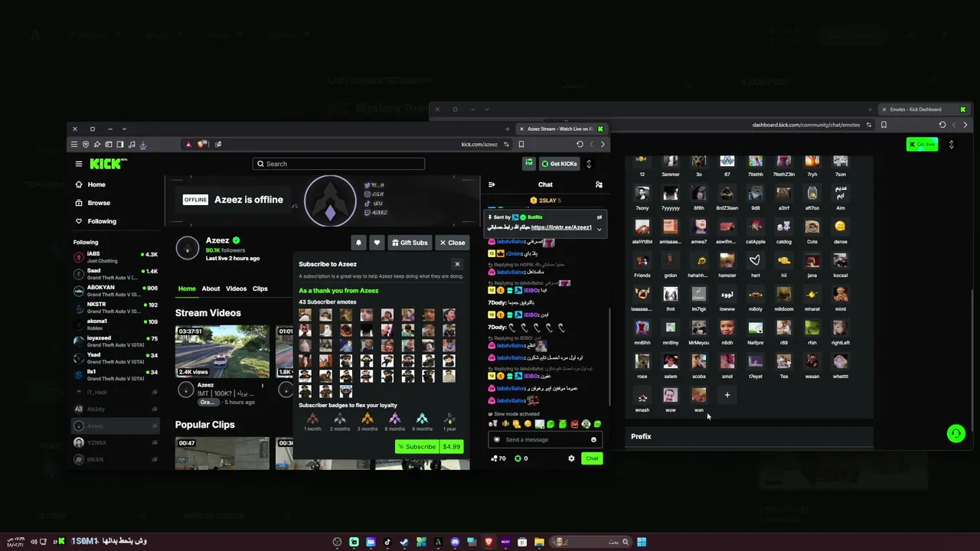Click the heart follow icon for Azeez
This screenshot has height=551, width=980.
coord(377,243)
